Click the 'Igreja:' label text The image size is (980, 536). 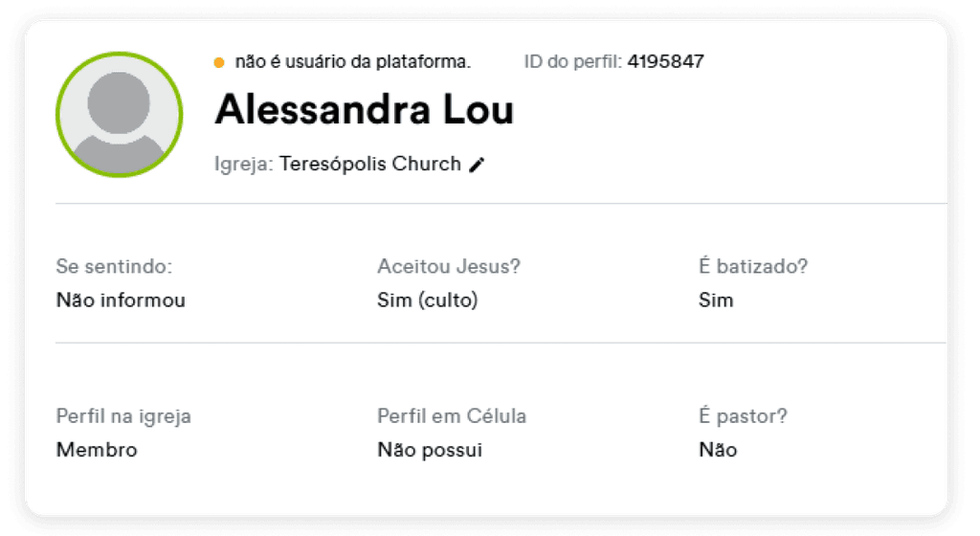244,165
